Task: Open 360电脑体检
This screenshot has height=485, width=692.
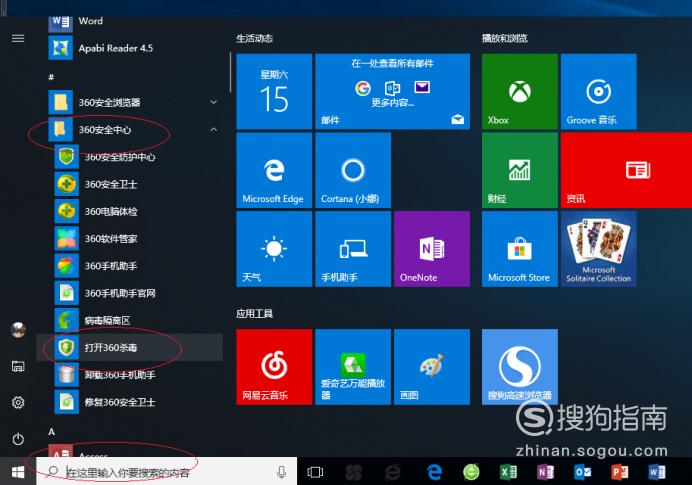Action: click(x=130, y=212)
